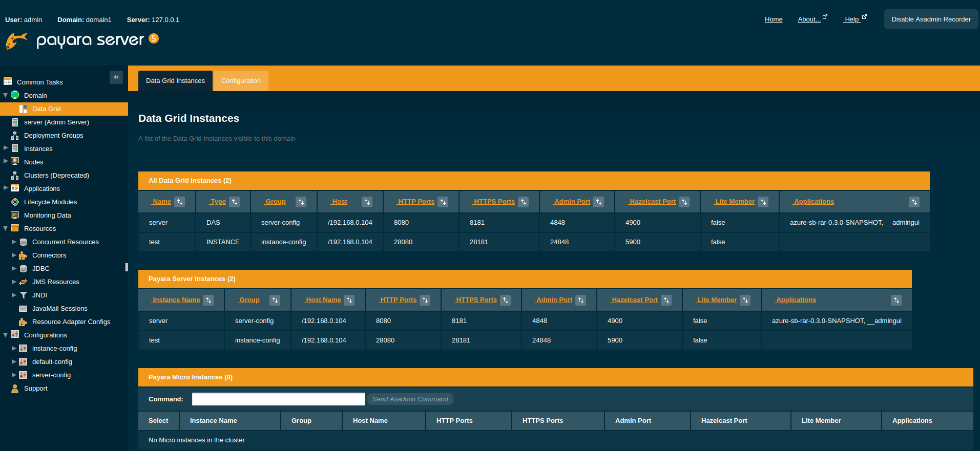980x451 pixels.
Task: Collapse the navigation sidebar with double-arrow icon
Action: (116, 77)
